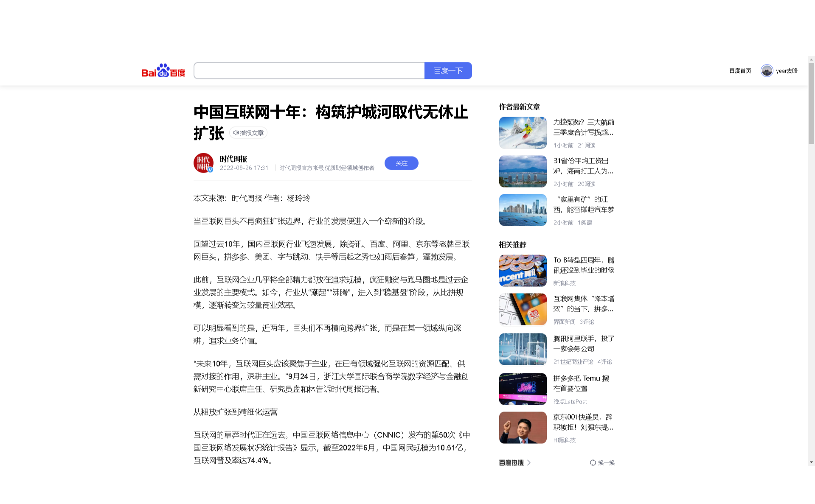This screenshot has width=815, height=504.
Task: Click the 作者最新文章 section heading
Action: click(519, 107)
